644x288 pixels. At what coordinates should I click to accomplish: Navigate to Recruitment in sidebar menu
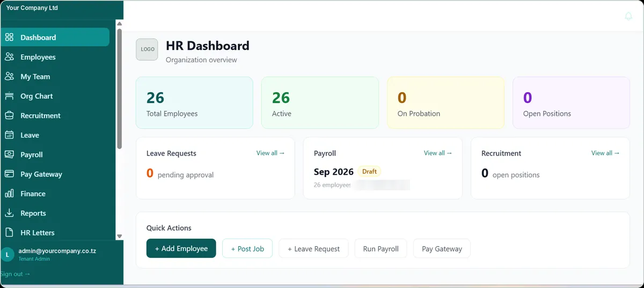click(55, 115)
